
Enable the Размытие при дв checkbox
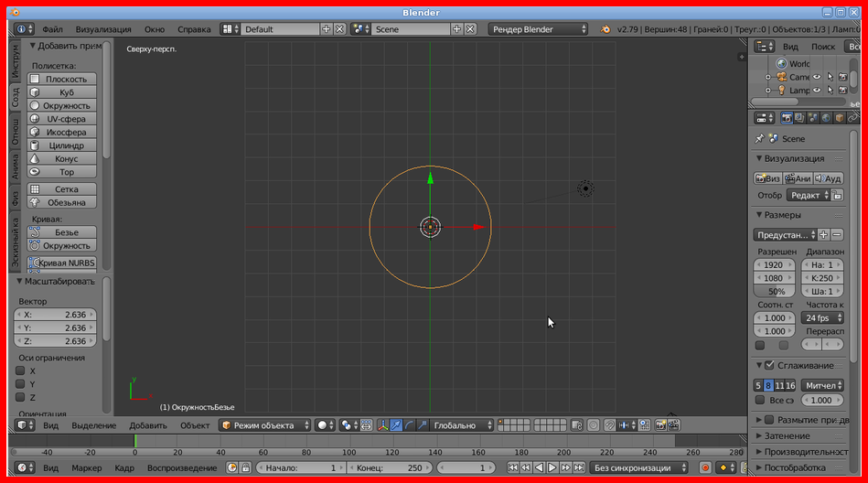[x=769, y=420]
